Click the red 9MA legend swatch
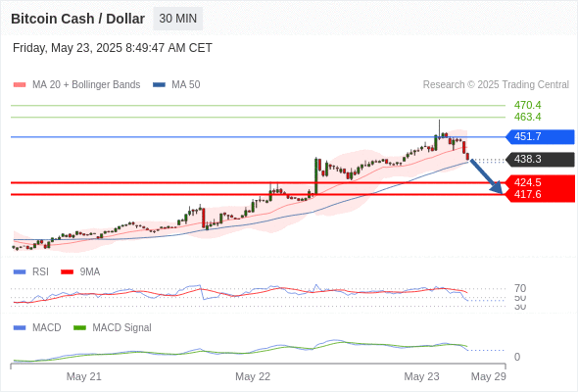Viewport: 578px width, 392px height. 67,272
